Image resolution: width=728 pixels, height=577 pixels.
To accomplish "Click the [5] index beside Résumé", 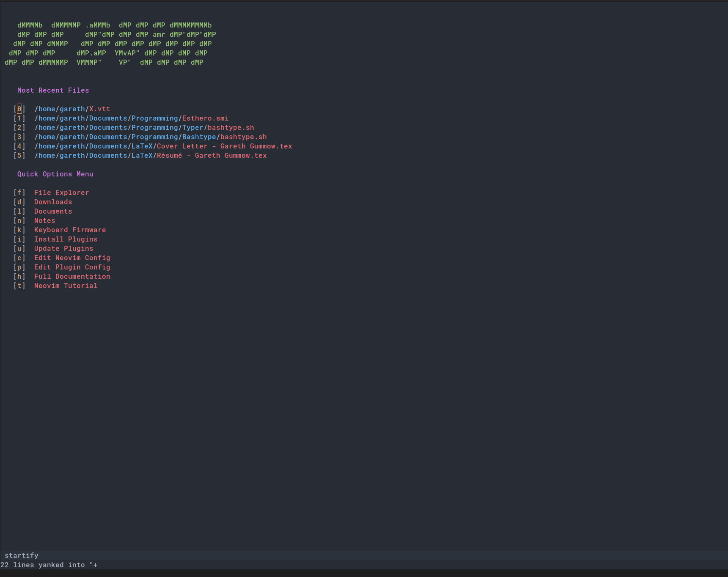I will click(x=19, y=155).
